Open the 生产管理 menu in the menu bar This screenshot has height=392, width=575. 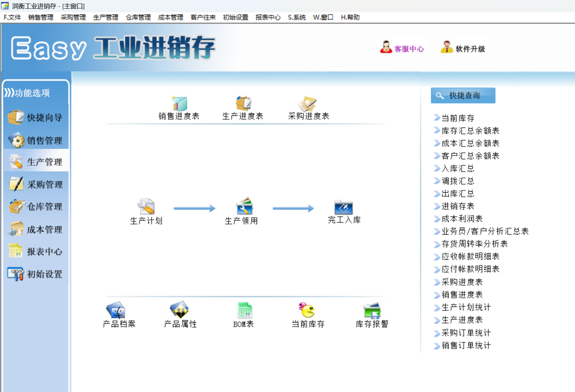point(106,17)
